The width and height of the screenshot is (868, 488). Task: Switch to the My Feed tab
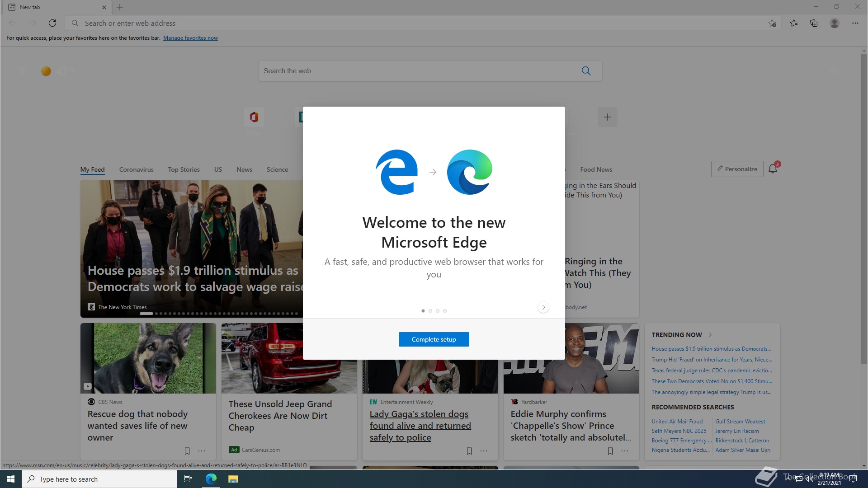tap(92, 169)
